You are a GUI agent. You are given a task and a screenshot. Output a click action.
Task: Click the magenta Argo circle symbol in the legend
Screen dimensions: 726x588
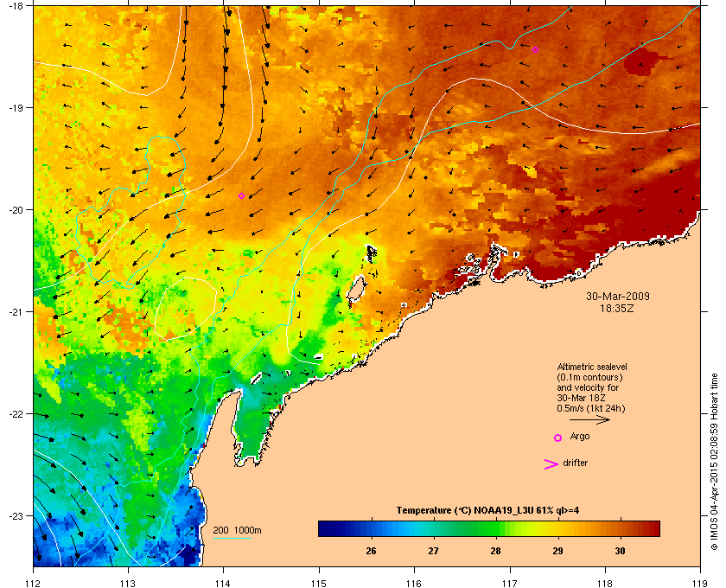click(x=558, y=438)
